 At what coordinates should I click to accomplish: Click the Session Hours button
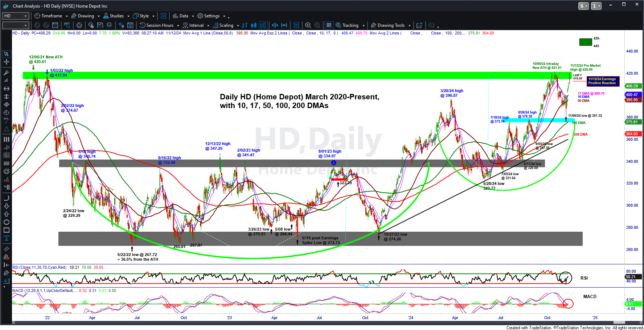(157, 25)
